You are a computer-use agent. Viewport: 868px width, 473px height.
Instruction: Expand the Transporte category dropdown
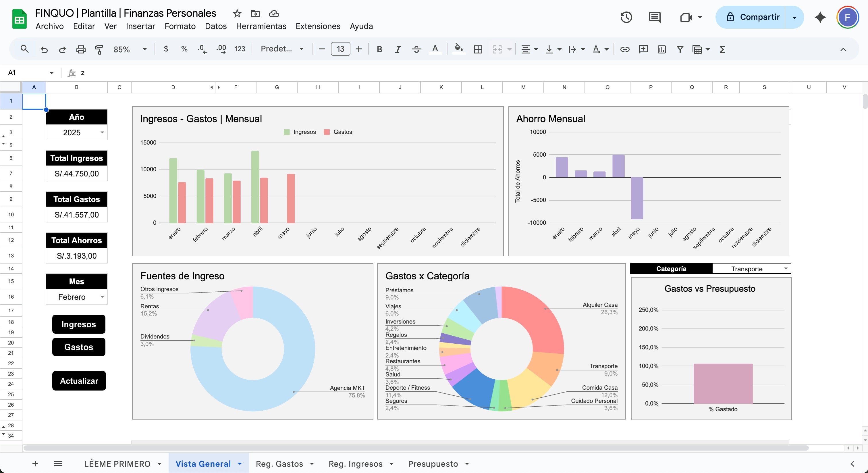pyautogui.click(x=786, y=269)
